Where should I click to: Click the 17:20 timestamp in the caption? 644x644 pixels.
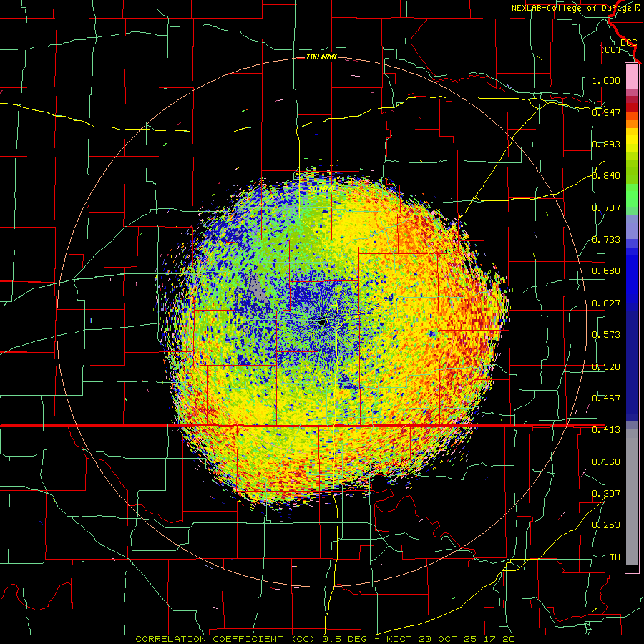pyautogui.click(x=499, y=639)
